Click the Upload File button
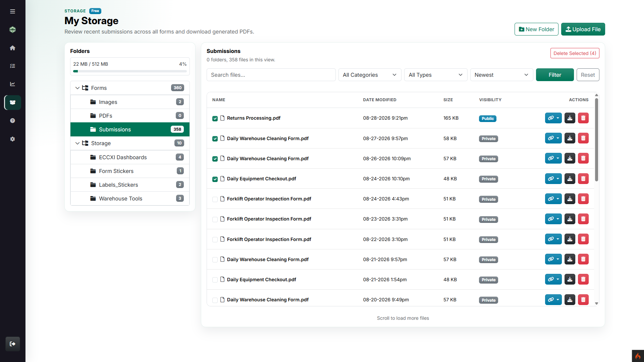This screenshot has width=644, height=362. click(583, 29)
